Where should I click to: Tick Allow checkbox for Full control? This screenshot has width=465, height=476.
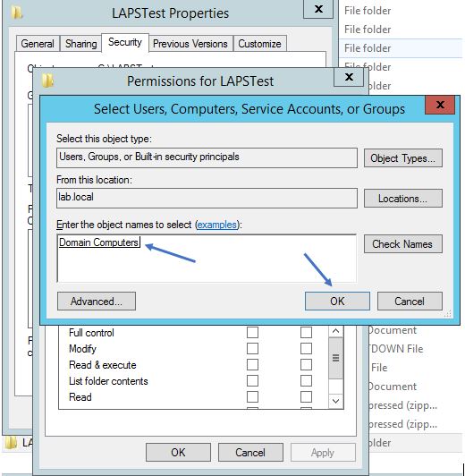tap(252, 333)
